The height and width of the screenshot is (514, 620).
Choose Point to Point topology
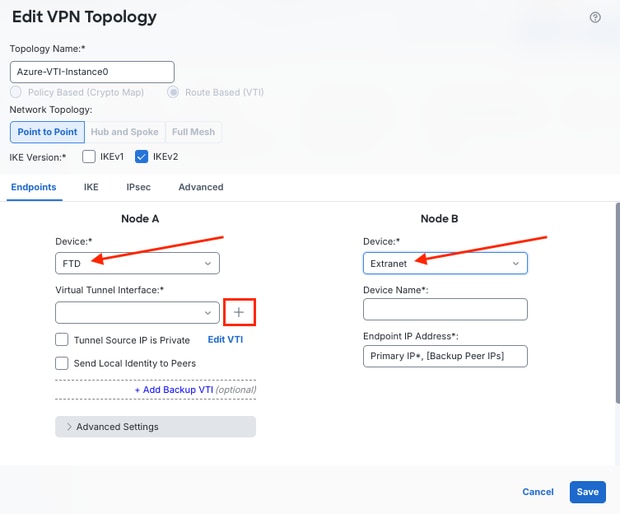47,132
